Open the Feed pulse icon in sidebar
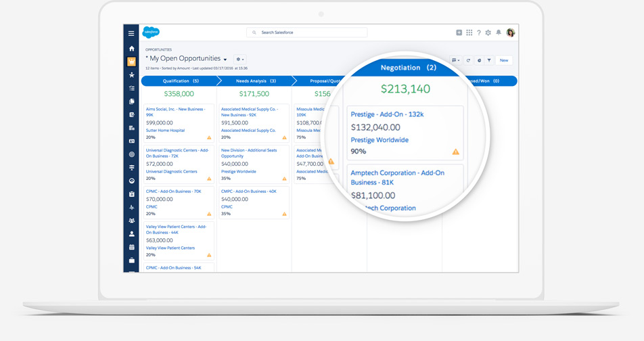The width and height of the screenshot is (644, 341). [131, 208]
